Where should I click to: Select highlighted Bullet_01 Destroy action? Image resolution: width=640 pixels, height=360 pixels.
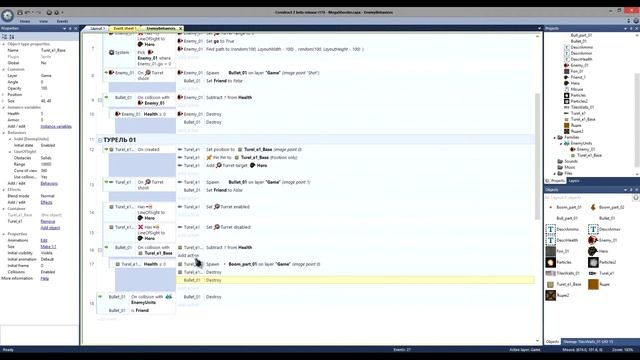(356, 280)
